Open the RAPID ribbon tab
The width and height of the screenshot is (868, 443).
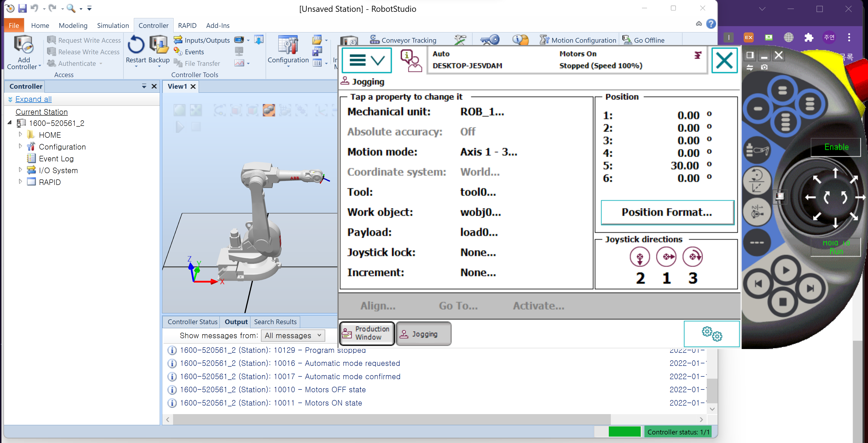click(x=187, y=26)
